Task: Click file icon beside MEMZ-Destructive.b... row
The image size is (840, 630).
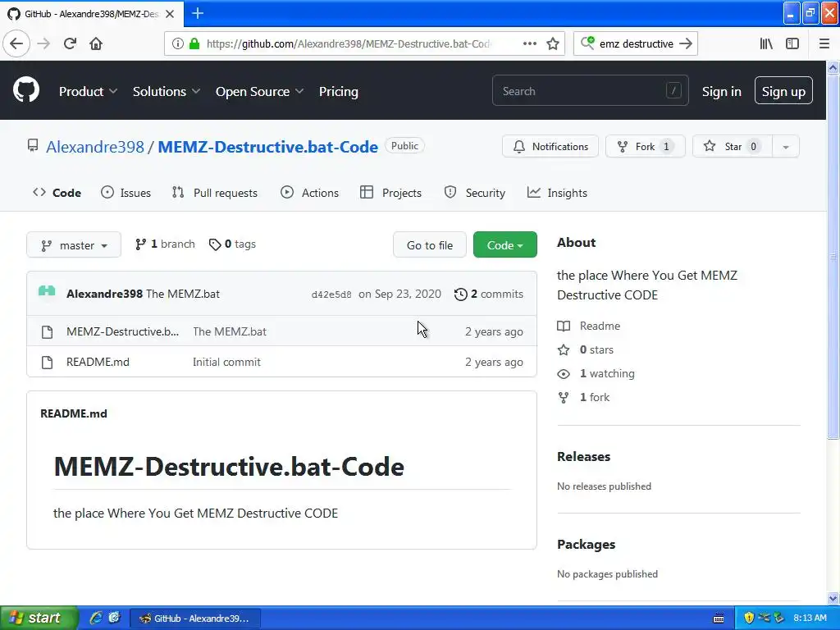Action: click(x=47, y=332)
